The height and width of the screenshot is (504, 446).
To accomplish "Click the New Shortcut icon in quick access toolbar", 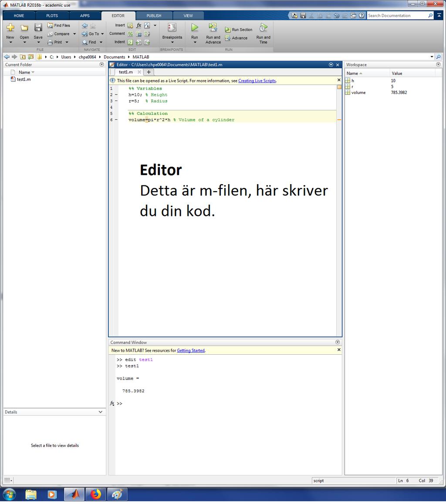I will coord(294,15).
